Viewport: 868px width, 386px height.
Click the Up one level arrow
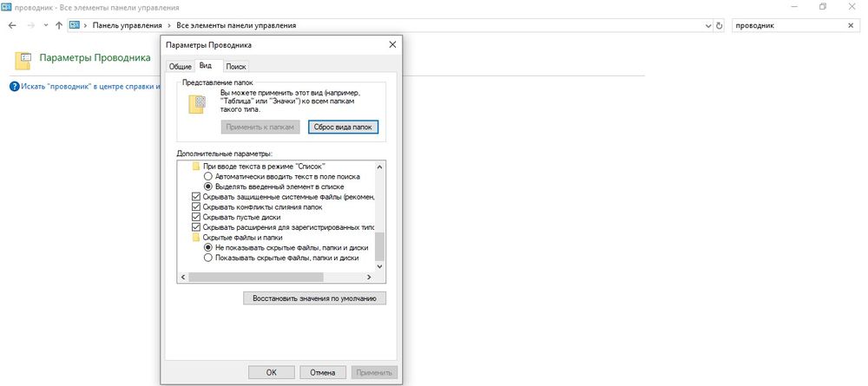pos(58,26)
